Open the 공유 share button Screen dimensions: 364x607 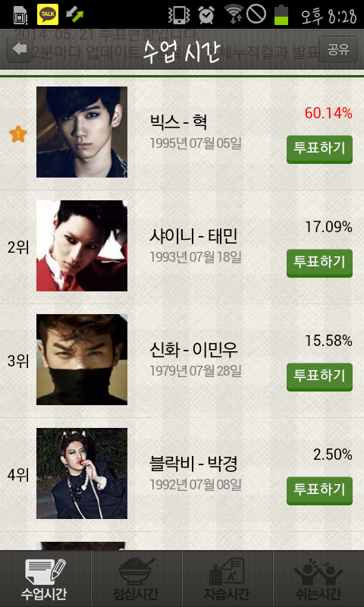pyautogui.click(x=338, y=49)
